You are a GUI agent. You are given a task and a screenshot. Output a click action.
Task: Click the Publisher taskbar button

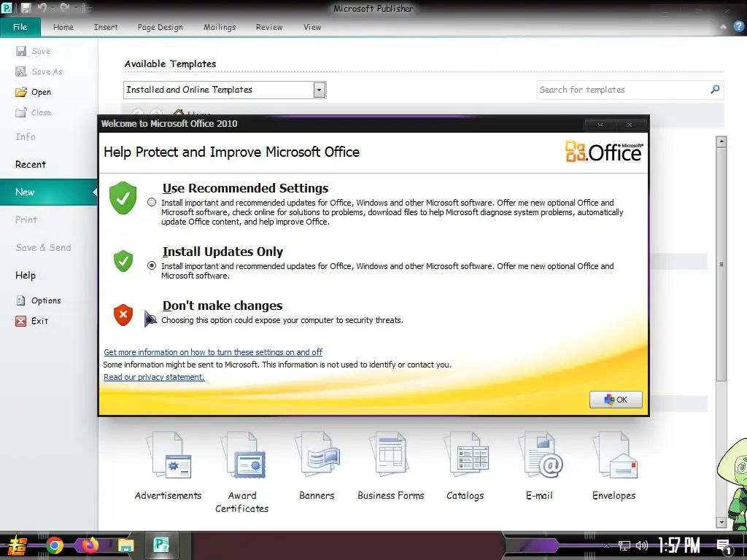click(x=161, y=545)
